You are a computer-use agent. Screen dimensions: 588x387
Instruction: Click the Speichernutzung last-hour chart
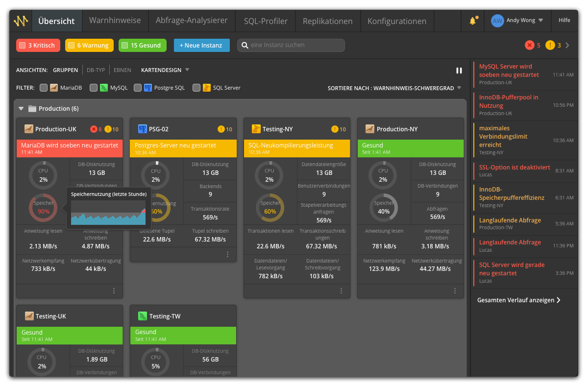coord(109,213)
